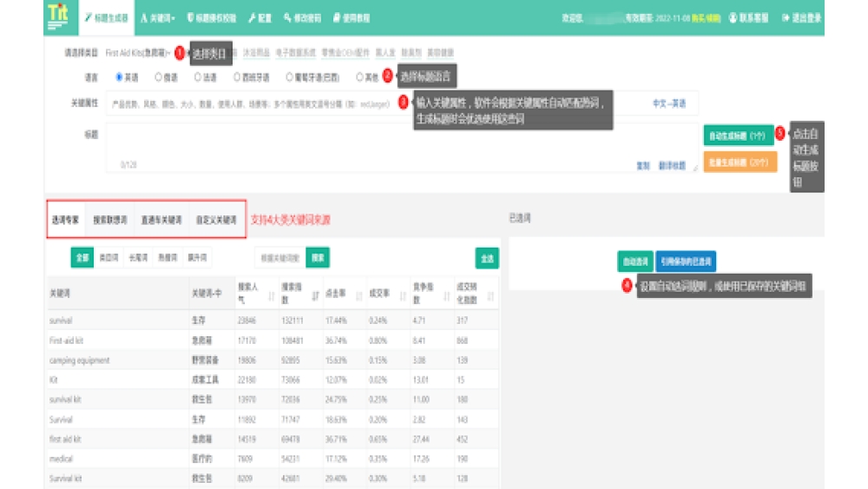The height and width of the screenshot is (489, 868).
Task: Sort by 成交转化指数 column arrows
Action: coord(490,296)
